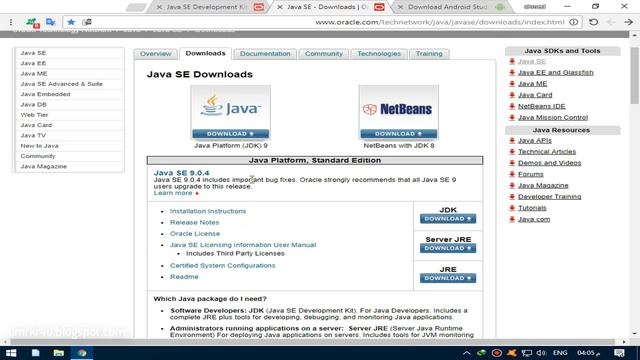Open Release Notes link

click(194, 222)
